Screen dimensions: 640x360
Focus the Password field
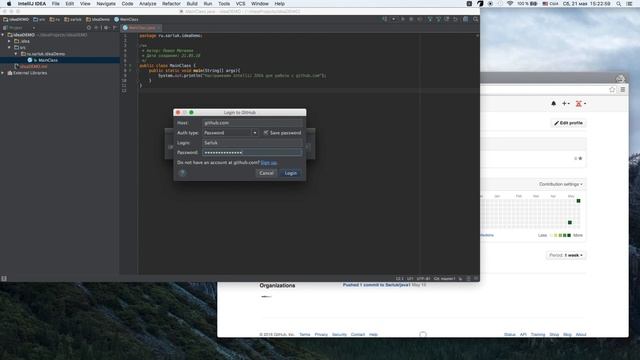click(x=252, y=152)
